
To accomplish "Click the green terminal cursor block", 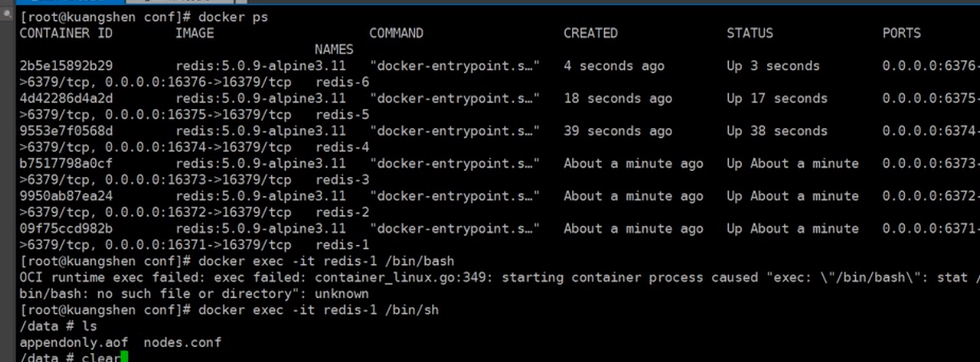I will click(x=124, y=357).
